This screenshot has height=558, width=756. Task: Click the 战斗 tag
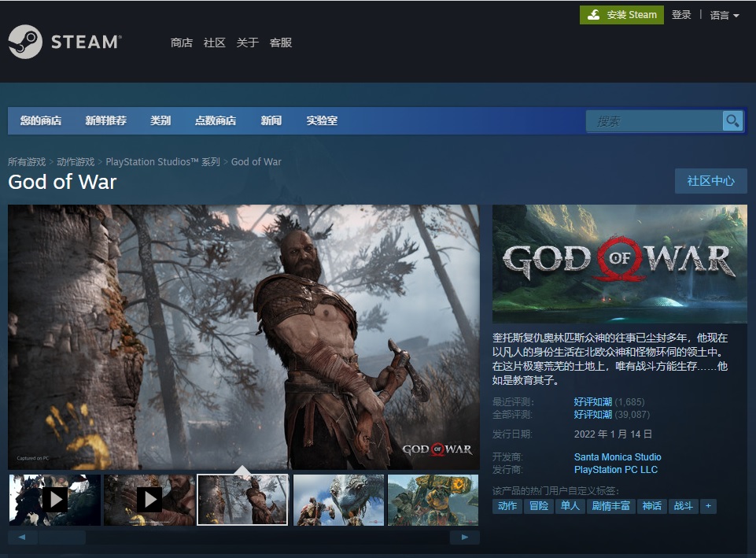(683, 506)
